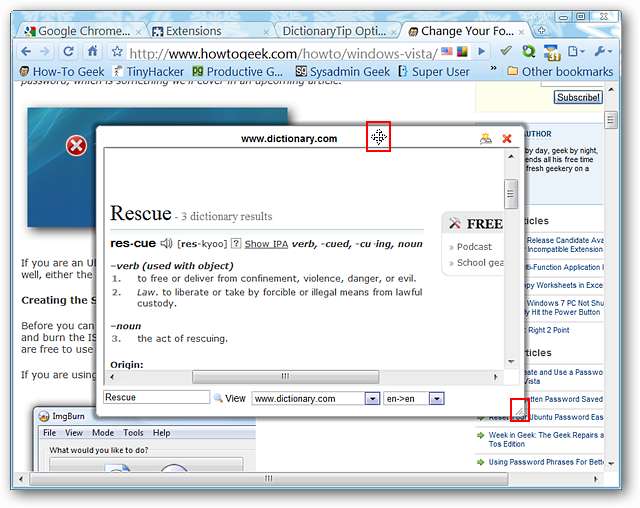This screenshot has height=508, width=640.
Task: Open the Mode menu in ImgBurn
Action: coord(103,433)
